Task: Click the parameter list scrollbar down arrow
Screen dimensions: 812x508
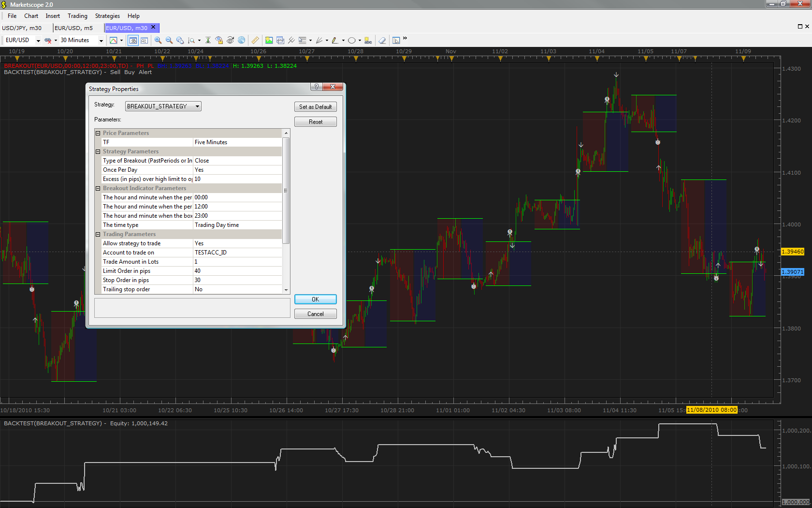Action: [286, 290]
